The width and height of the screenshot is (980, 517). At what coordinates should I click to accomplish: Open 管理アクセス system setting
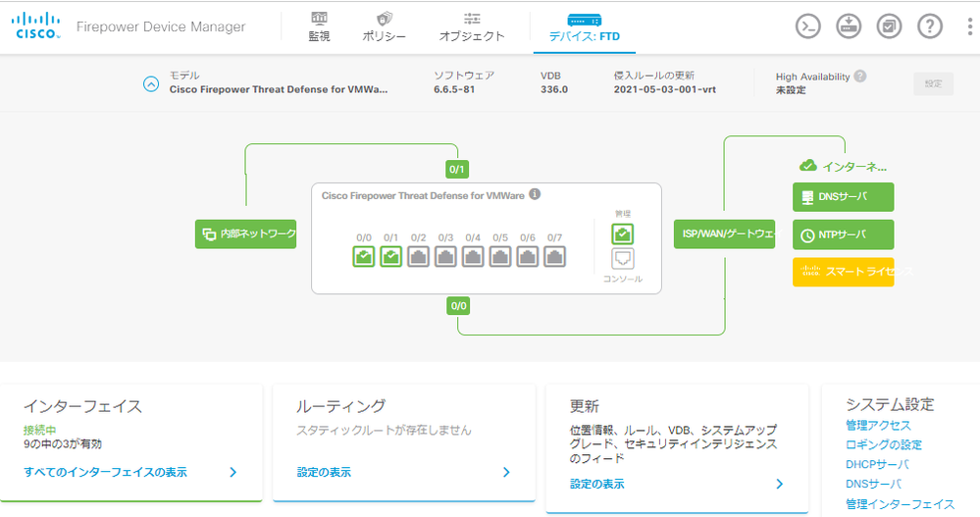click(878, 425)
